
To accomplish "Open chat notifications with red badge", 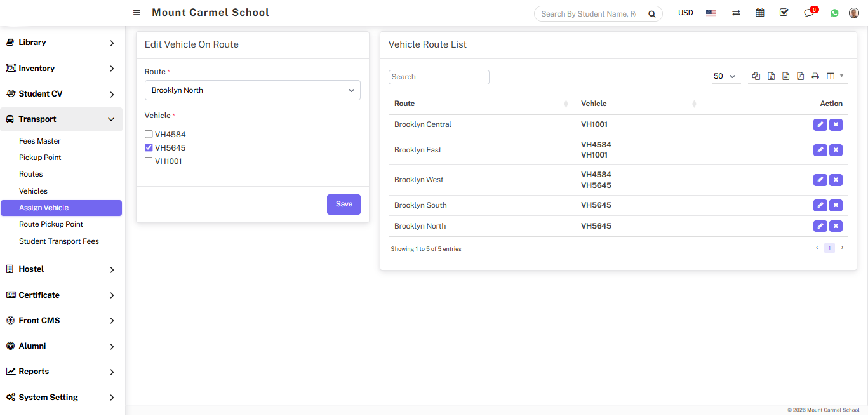I will tap(809, 13).
